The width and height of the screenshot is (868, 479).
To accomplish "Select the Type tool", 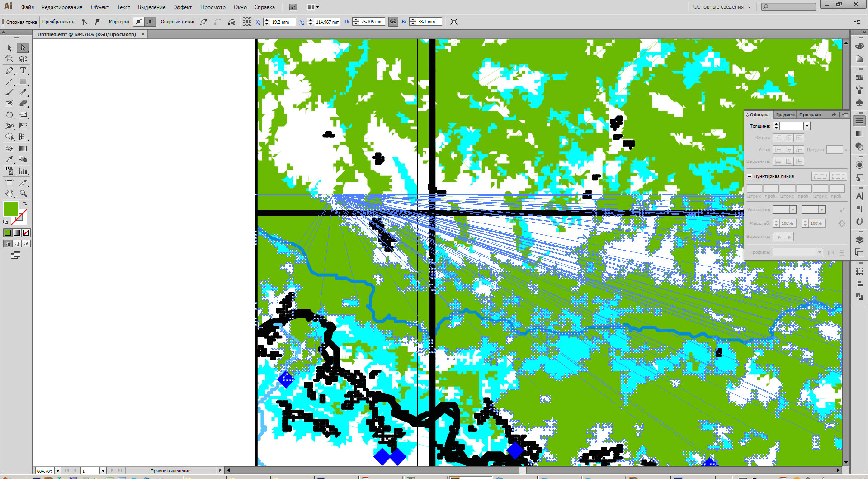I will [x=23, y=71].
